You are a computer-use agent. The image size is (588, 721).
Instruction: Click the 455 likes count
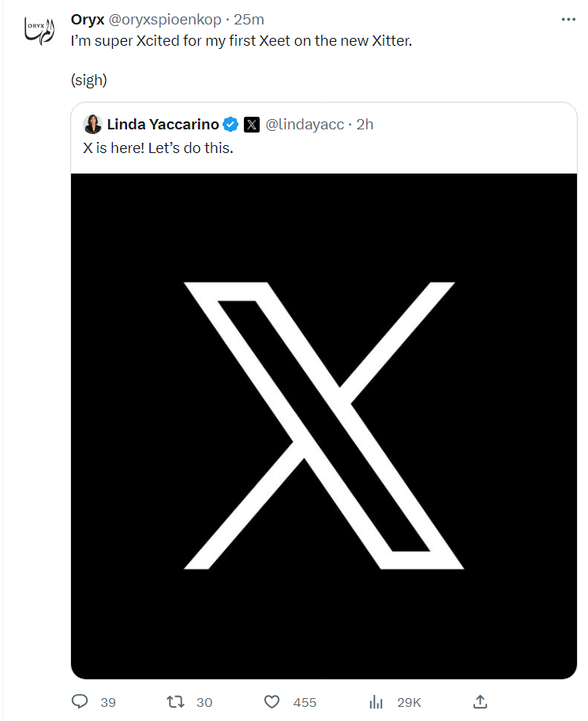tap(305, 702)
